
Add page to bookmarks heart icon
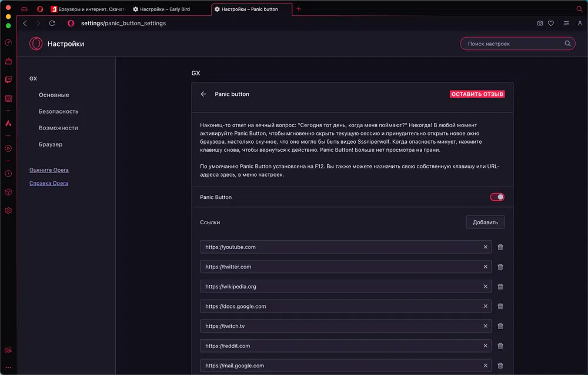(551, 24)
